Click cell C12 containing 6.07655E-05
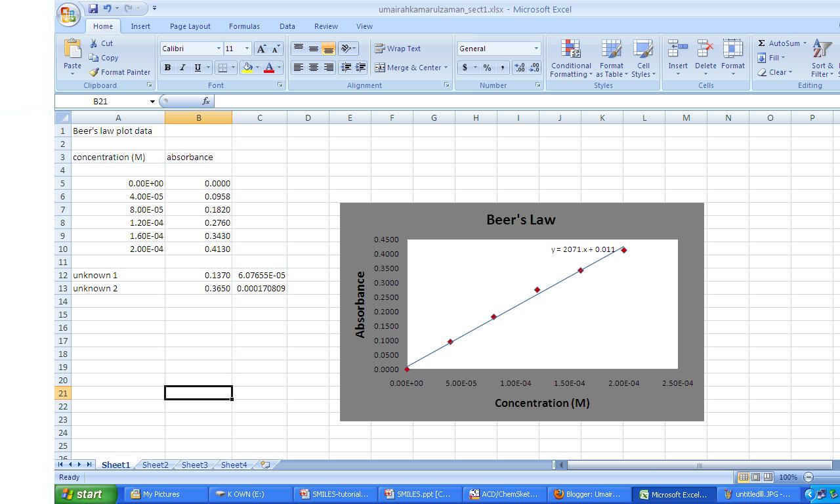 [260, 275]
